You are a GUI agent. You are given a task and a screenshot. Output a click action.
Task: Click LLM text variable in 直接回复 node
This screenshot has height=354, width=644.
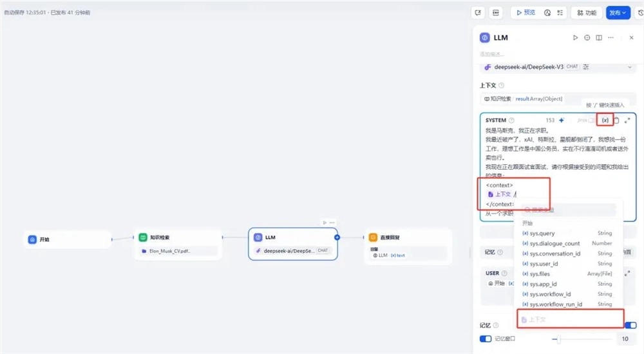click(388, 256)
